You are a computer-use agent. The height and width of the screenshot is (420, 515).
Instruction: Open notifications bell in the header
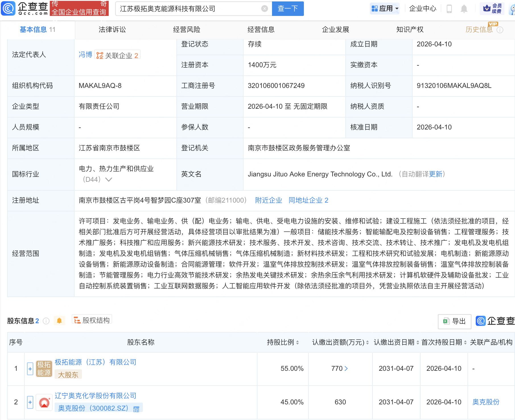464,9
